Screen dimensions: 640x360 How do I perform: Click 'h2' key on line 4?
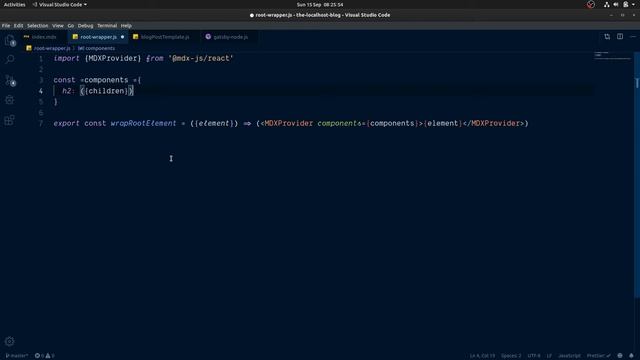[x=67, y=91]
